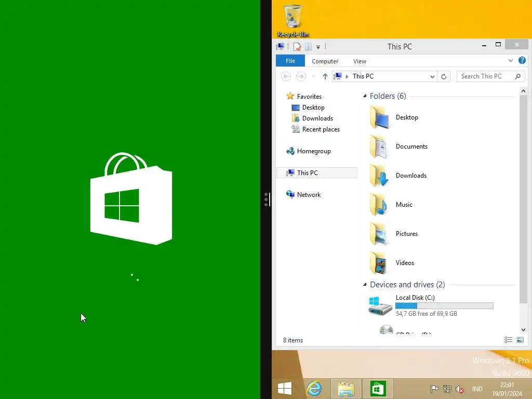Expand the ribbon with the chevron
This screenshot has width=532, height=399.
pyautogui.click(x=510, y=61)
